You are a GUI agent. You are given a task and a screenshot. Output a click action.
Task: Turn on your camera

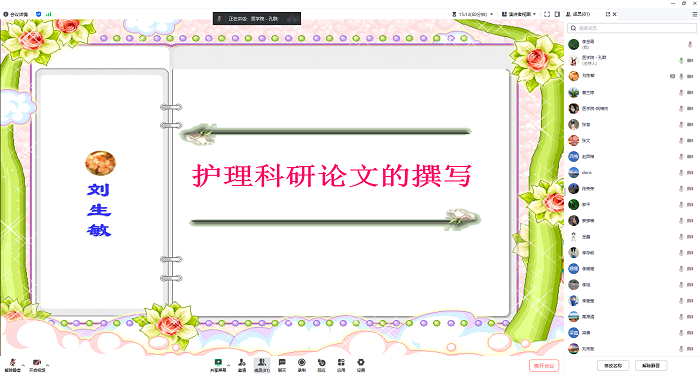point(37,365)
